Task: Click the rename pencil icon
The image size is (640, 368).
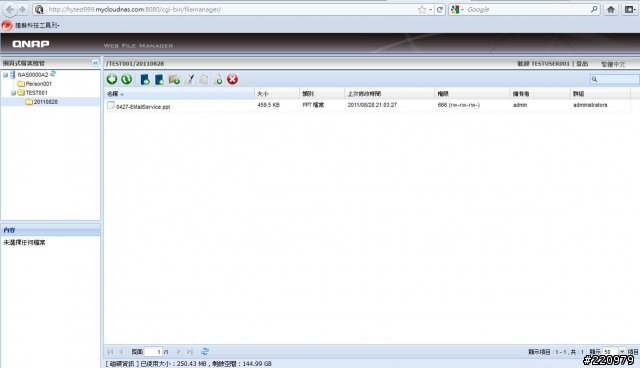Action: (189, 80)
